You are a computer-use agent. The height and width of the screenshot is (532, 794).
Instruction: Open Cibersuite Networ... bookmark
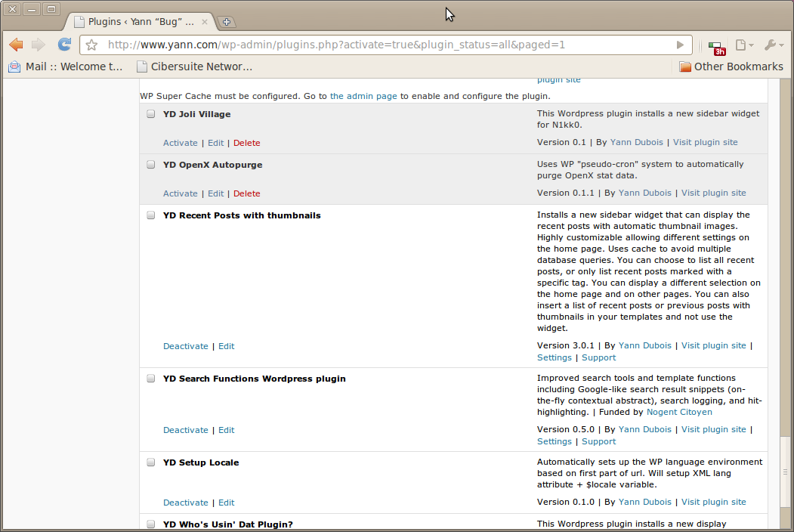pos(194,66)
